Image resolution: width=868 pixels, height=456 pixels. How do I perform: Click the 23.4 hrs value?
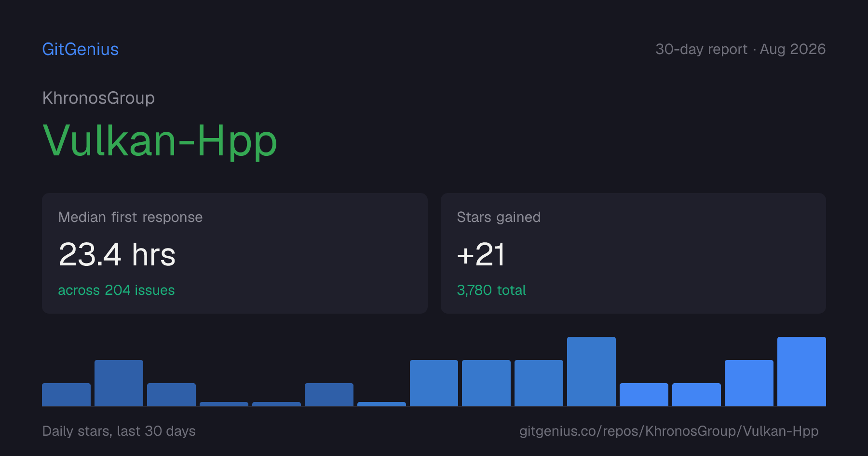117,255
